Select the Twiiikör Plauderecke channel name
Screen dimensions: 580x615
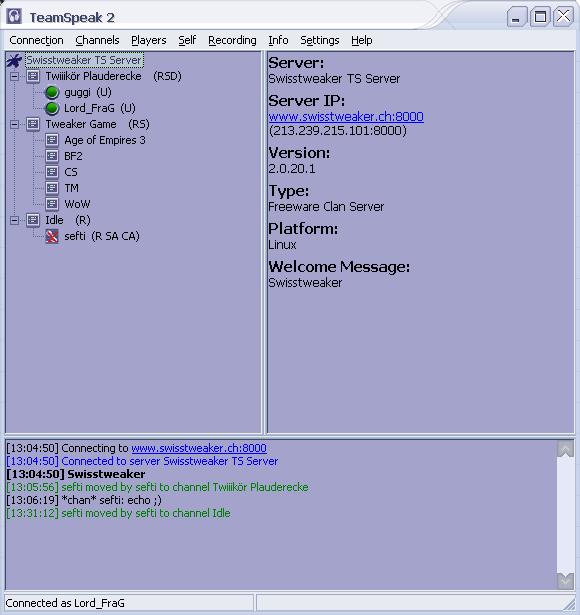[93, 76]
